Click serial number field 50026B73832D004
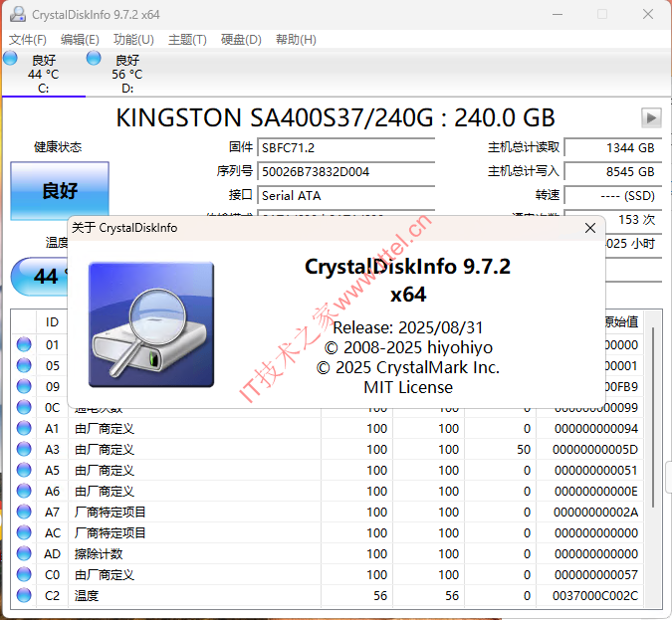Screen dimensions: 672x620 345,172
